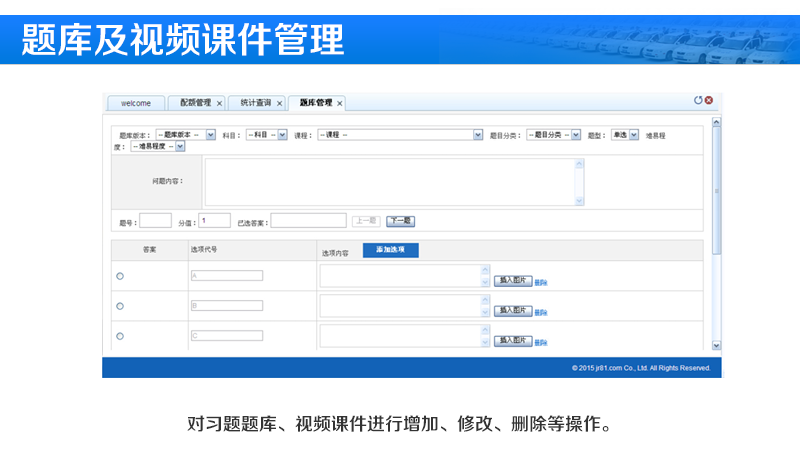Click the blue 添加选项 button

390,250
